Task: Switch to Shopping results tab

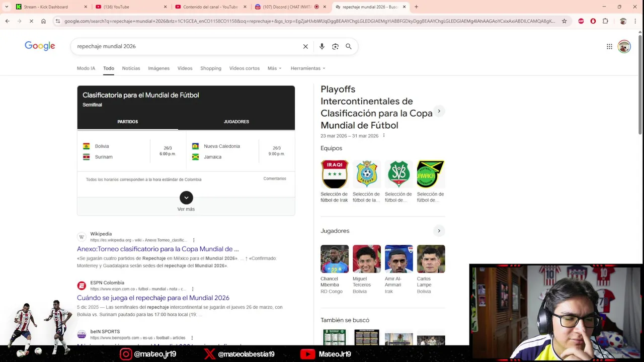Action: coord(211,68)
